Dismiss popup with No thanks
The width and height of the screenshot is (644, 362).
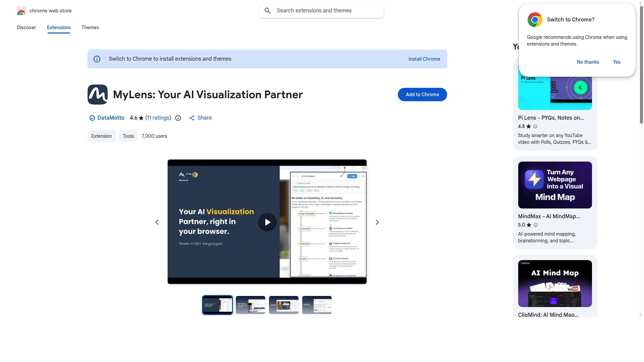pyautogui.click(x=588, y=62)
